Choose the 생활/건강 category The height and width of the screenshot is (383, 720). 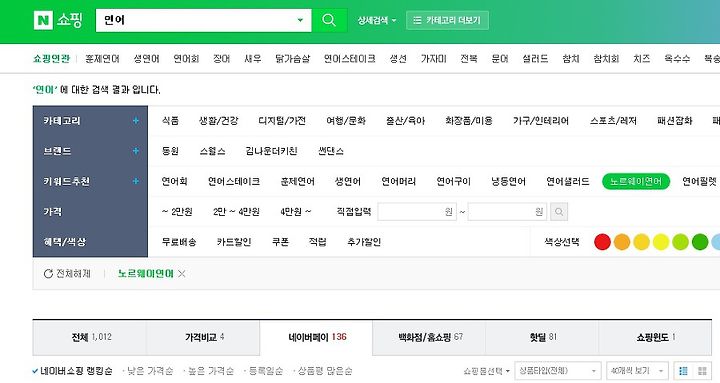point(219,121)
